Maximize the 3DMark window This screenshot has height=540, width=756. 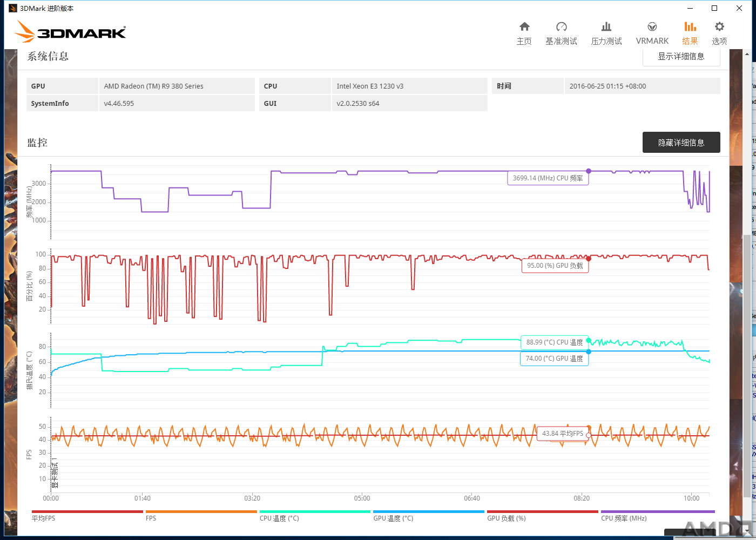(x=714, y=8)
